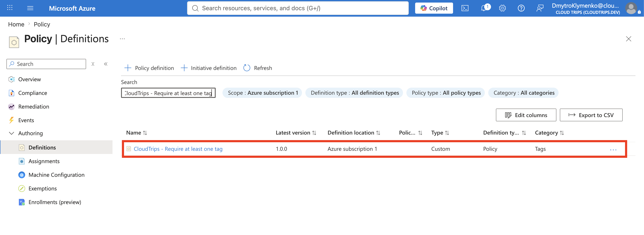Click the Events lightning bolt icon
Image resolution: width=644 pixels, height=235 pixels.
12,120
